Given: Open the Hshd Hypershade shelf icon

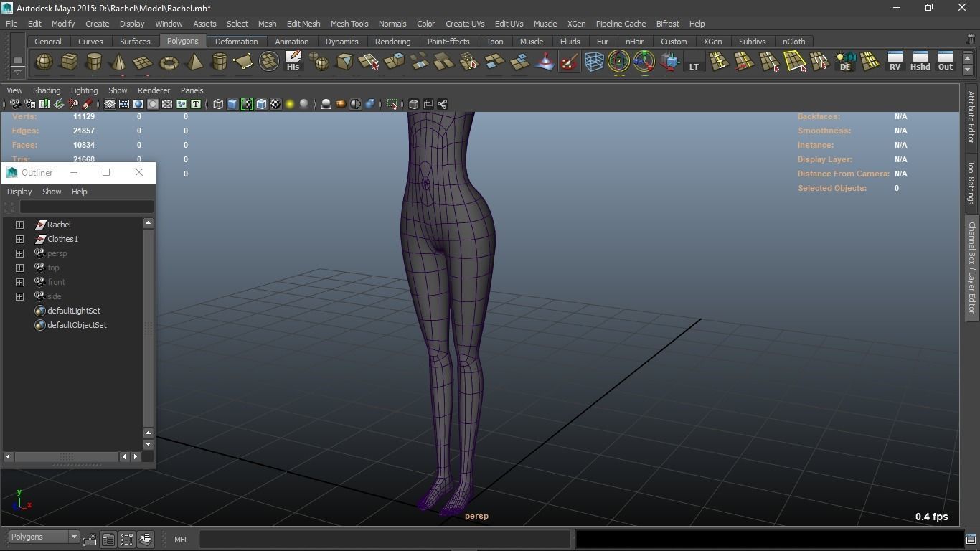Looking at the screenshot, I should click(x=920, y=61).
